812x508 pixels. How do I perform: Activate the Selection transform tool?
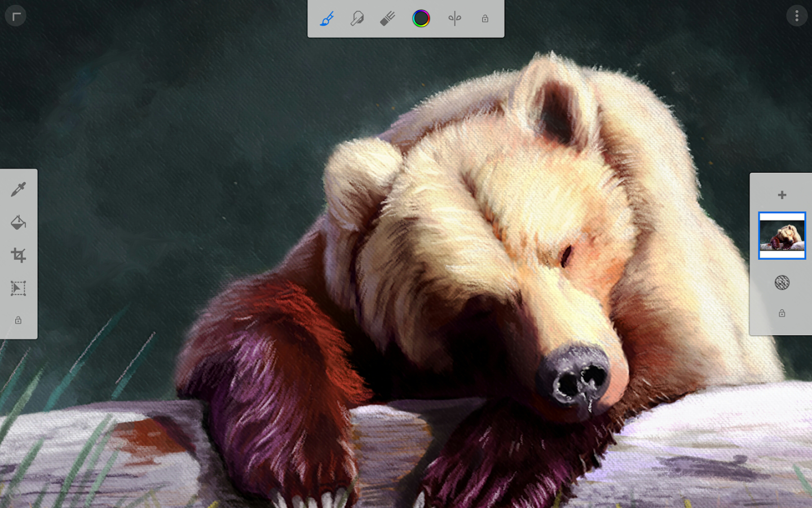pos(18,288)
